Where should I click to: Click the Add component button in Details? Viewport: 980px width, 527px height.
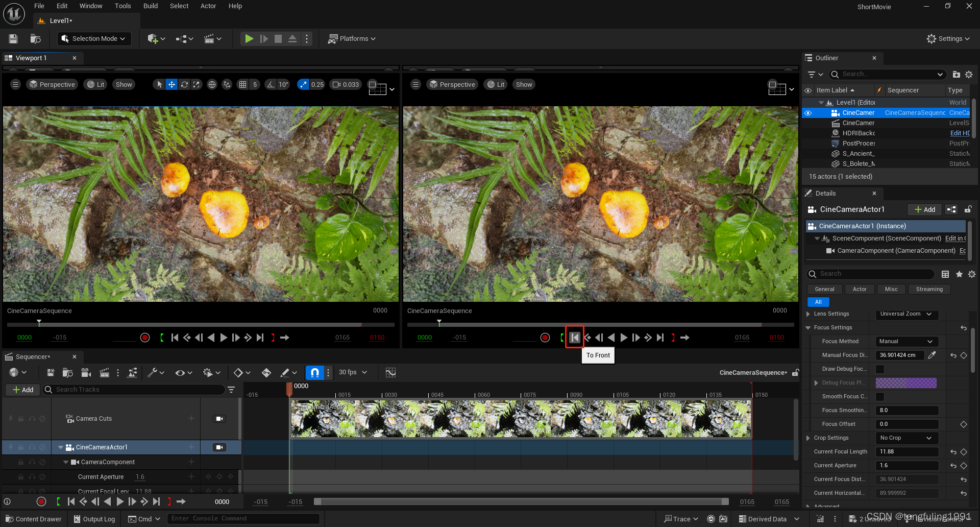[924, 209]
